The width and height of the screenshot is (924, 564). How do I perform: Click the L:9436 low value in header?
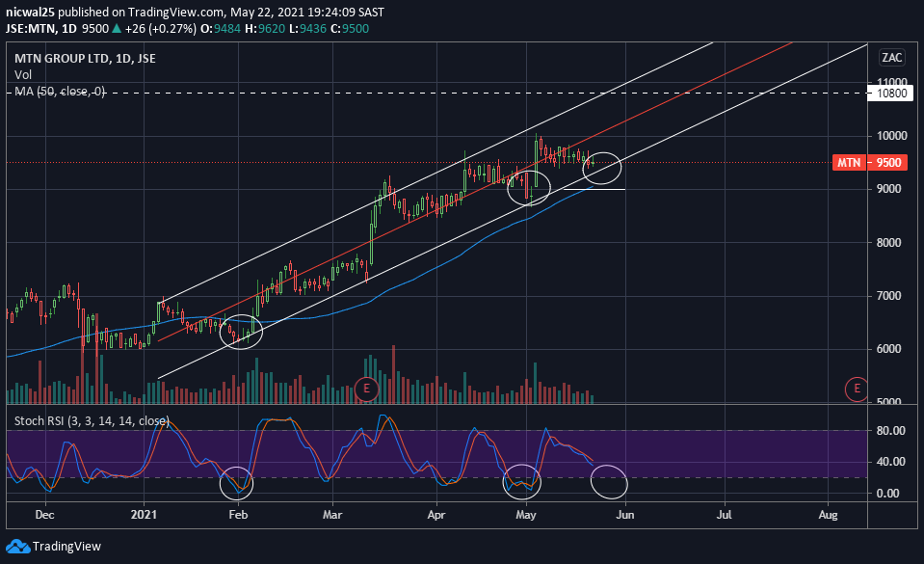point(307,28)
